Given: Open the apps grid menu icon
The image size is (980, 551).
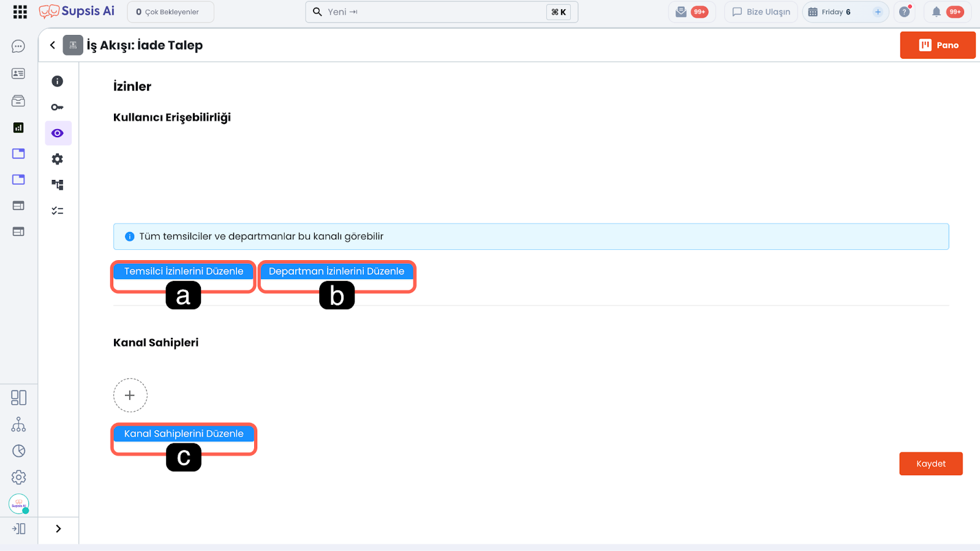Looking at the screenshot, I should pos(20,12).
